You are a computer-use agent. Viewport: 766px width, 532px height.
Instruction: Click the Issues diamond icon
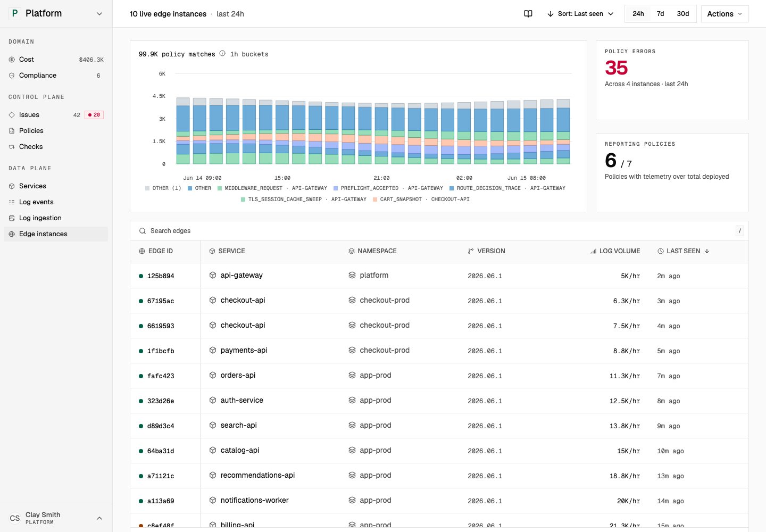[12, 115]
